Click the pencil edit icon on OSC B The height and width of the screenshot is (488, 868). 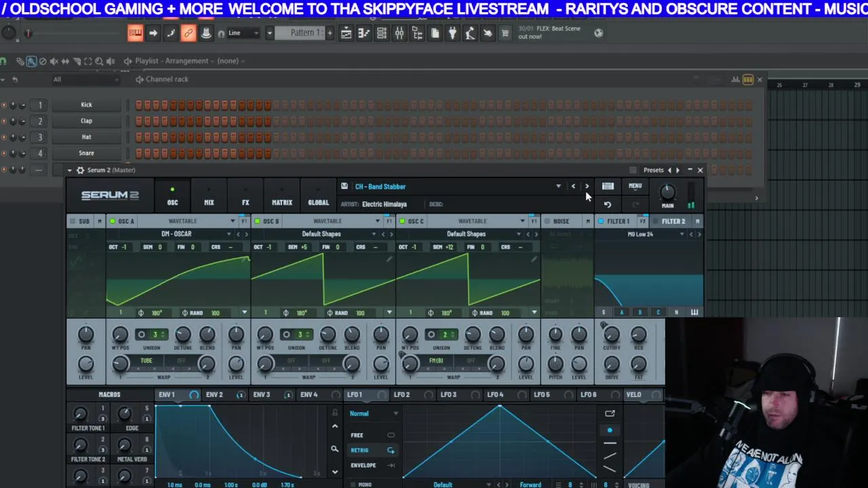pyautogui.click(x=389, y=259)
